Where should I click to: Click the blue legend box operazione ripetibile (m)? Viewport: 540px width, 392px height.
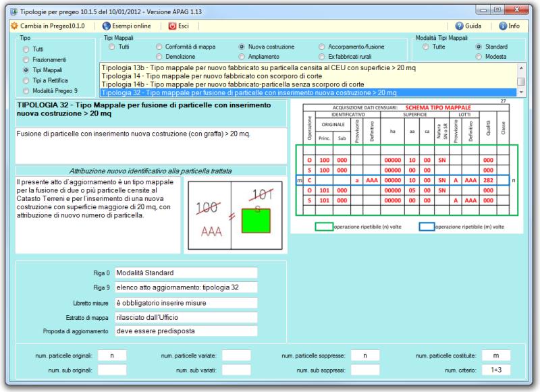coord(427,227)
